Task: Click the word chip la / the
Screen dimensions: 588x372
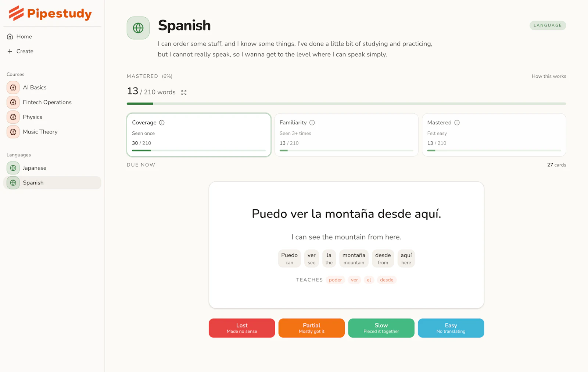Action: (329, 258)
